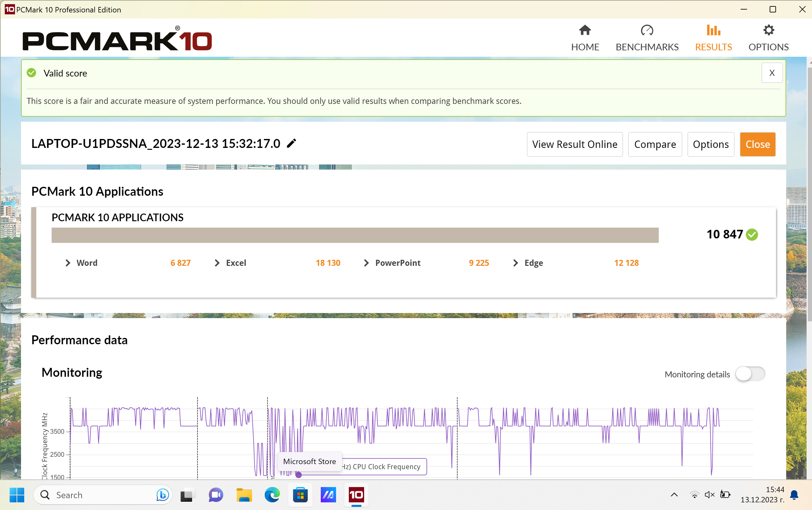The height and width of the screenshot is (510, 812).
Task: Open the HOME tab
Action: (x=585, y=38)
